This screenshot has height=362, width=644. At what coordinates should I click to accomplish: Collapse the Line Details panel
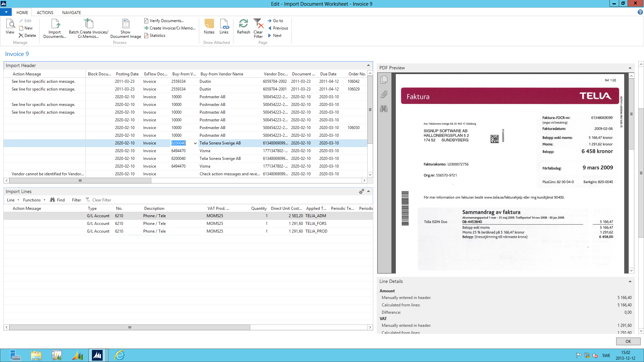(630, 282)
